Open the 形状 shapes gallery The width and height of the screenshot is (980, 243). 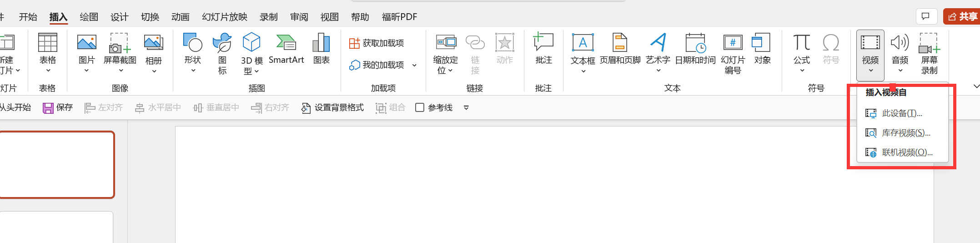point(193,53)
